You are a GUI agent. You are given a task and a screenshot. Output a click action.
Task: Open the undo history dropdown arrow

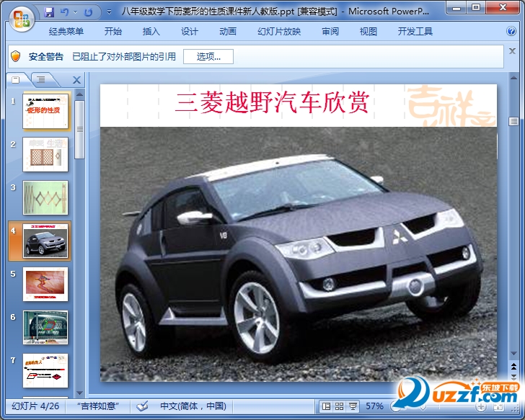pyautogui.click(x=75, y=12)
